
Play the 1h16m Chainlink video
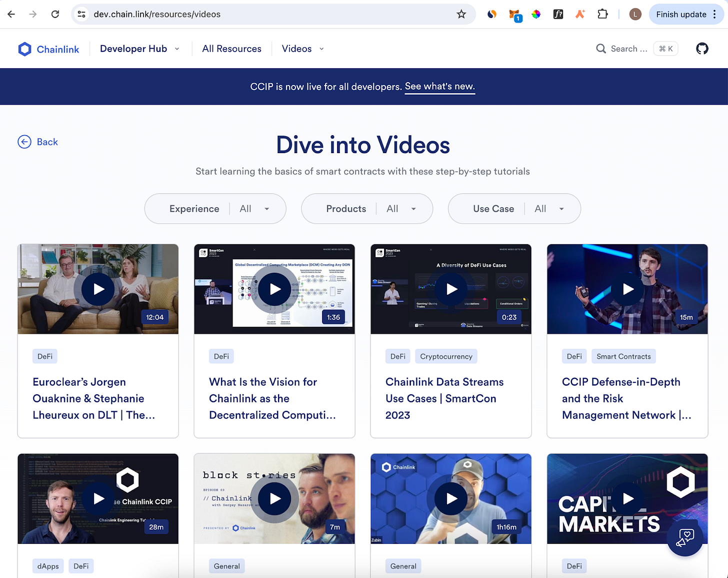pyautogui.click(x=451, y=498)
